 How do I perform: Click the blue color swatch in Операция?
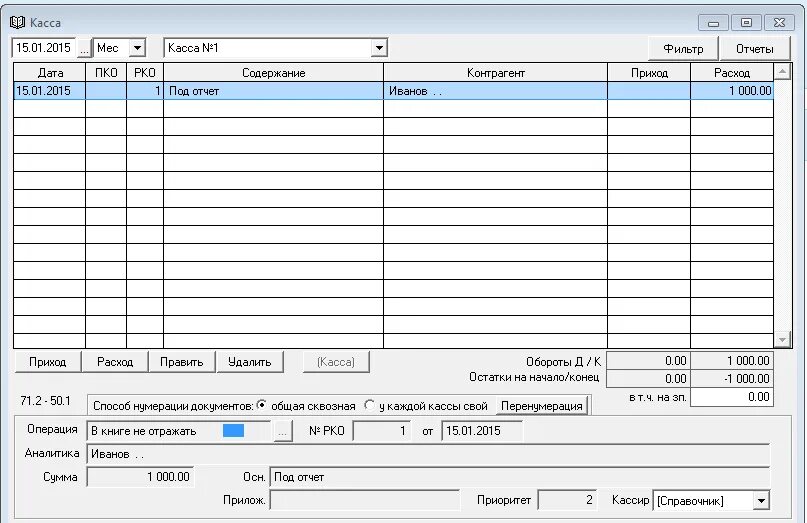pyautogui.click(x=233, y=431)
